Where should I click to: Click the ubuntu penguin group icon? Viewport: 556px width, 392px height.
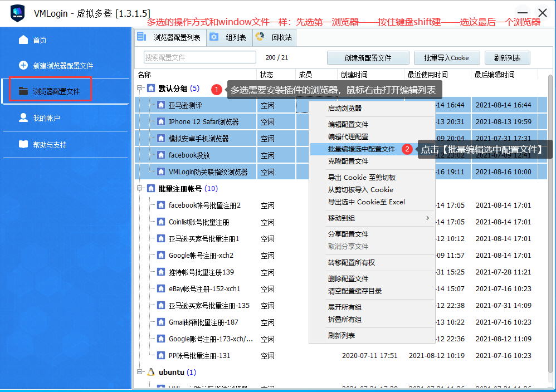tap(151, 372)
